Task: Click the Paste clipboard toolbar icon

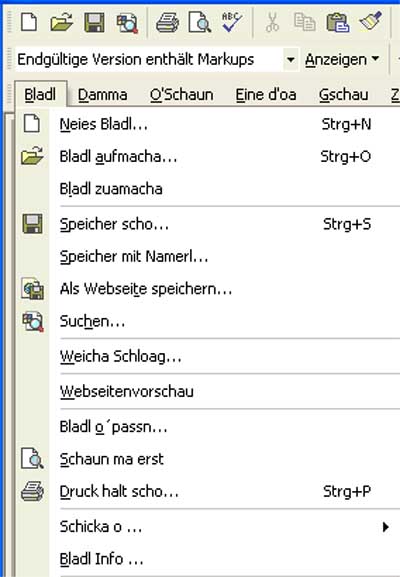Action: click(x=338, y=22)
